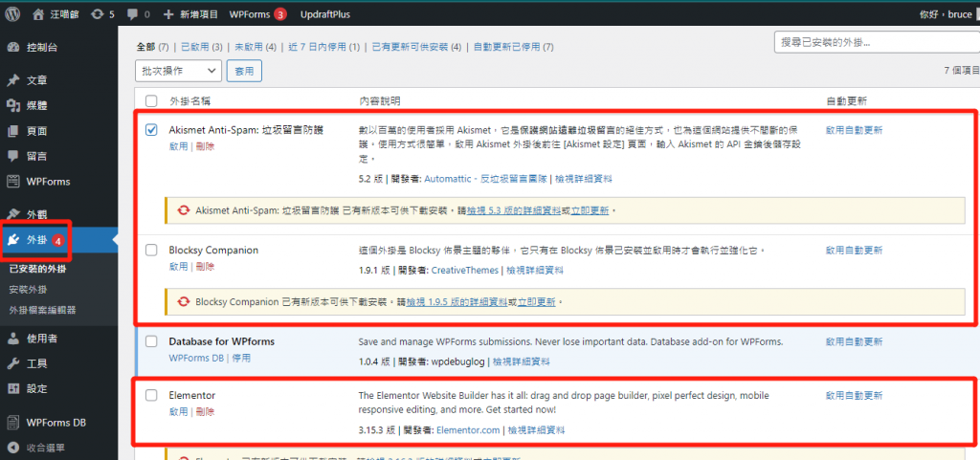The height and width of the screenshot is (460, 980).
Task: Open Elementor.com developer link
Action: 468,430
